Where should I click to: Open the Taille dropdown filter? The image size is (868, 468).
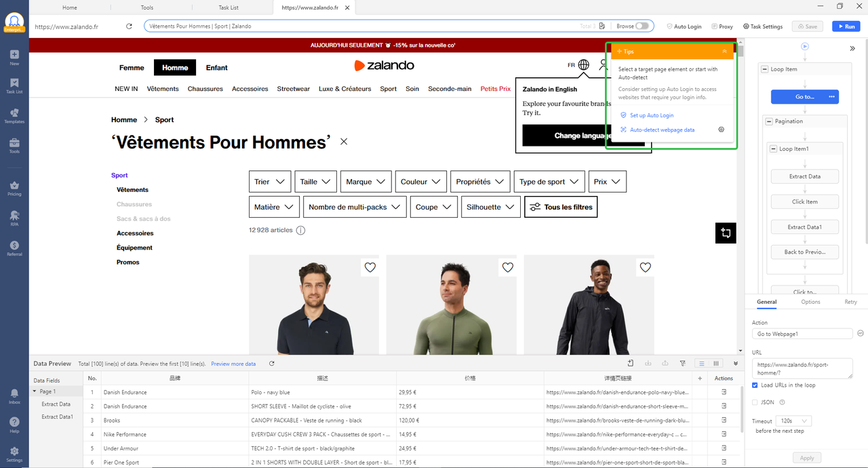pyautogui.click(x=315, y=182)
